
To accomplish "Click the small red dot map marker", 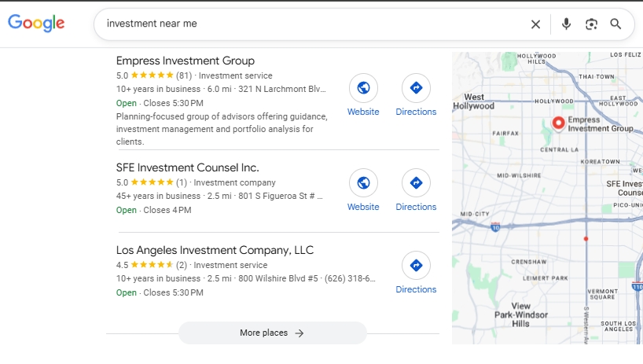I will (x=586, y=238).
